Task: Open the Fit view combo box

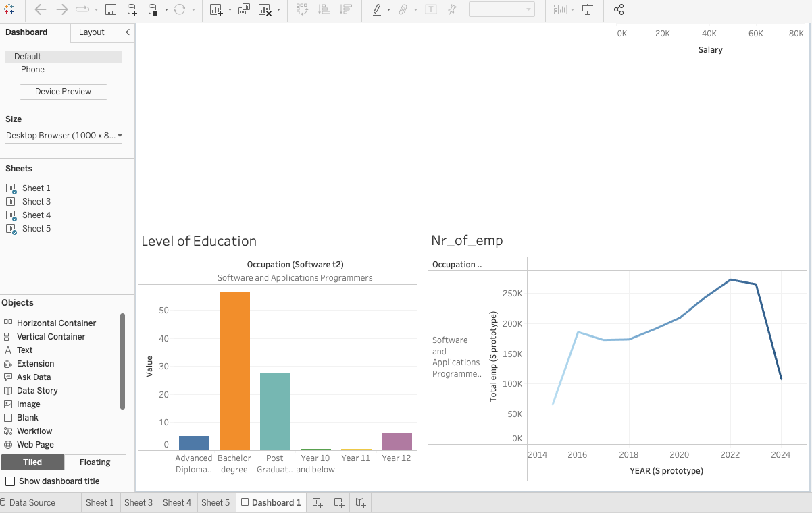Action: pyautogui.click(x=502, y=9)
